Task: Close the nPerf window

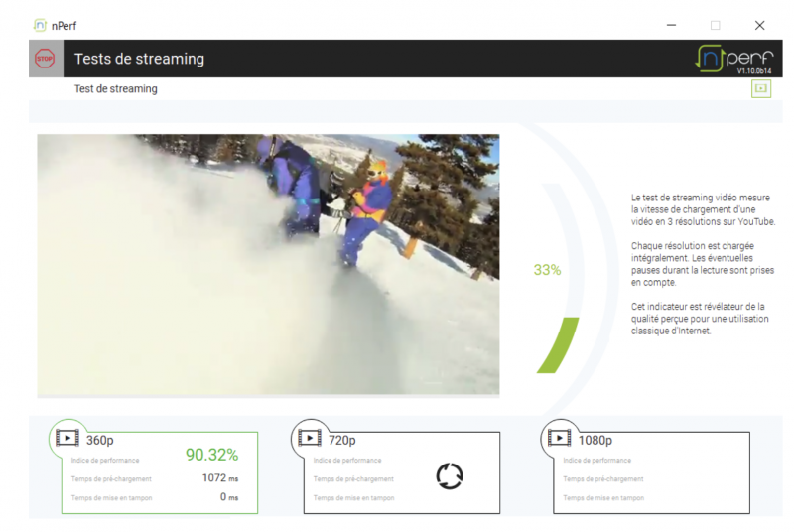Action: tap(759, 25)
